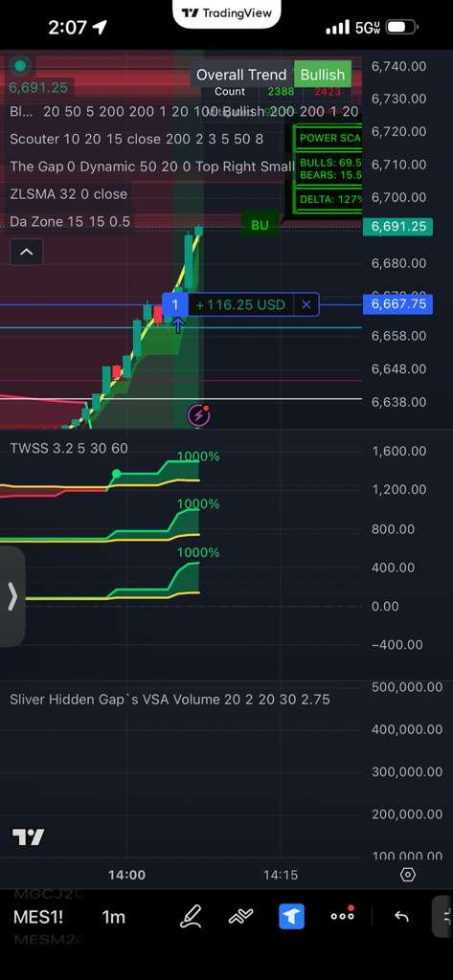The height and width of the screenshot is (980, 453).
Task: Select the ZLSMA 32 0 close legend
Action: pyautogui.click(x=68, y=193)
